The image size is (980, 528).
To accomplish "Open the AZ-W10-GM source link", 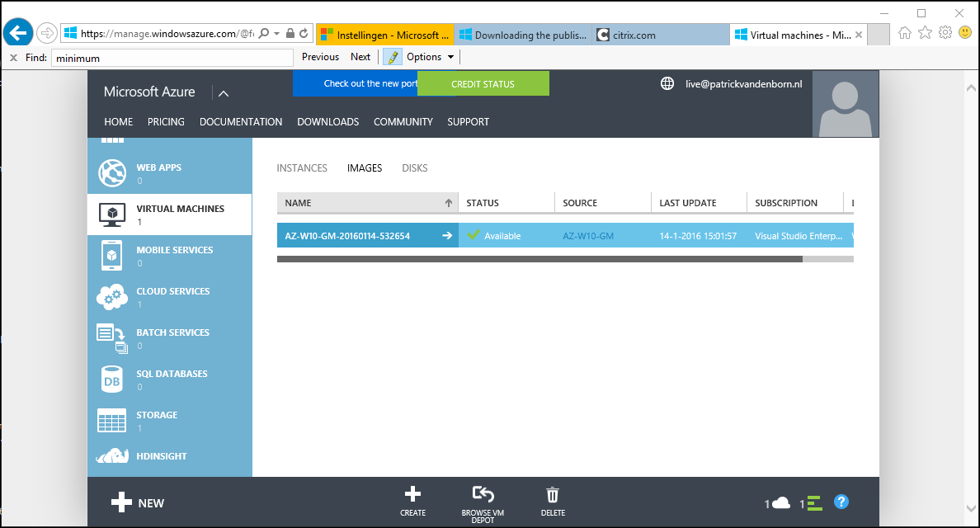I will click(x=588, y=236).
